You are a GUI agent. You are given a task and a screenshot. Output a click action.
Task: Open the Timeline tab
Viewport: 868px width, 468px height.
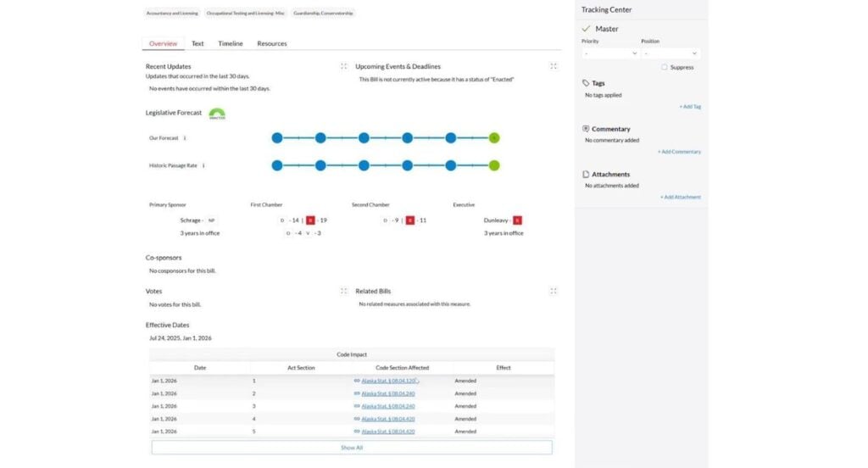(x=230, y=43)
